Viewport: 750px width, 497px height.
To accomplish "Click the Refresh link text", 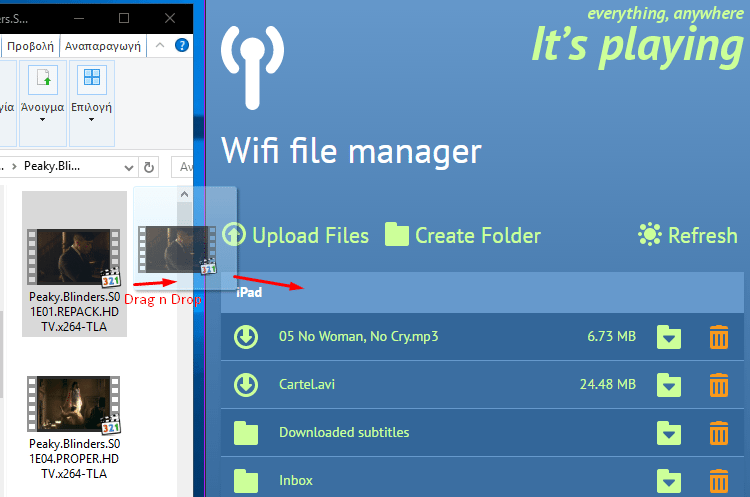I will (x=703, y=235).
